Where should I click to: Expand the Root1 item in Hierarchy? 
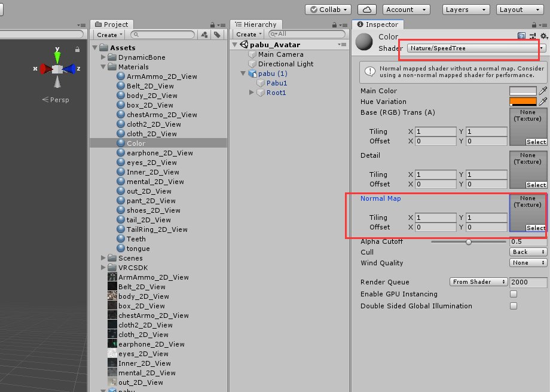[x=252, y=93]
